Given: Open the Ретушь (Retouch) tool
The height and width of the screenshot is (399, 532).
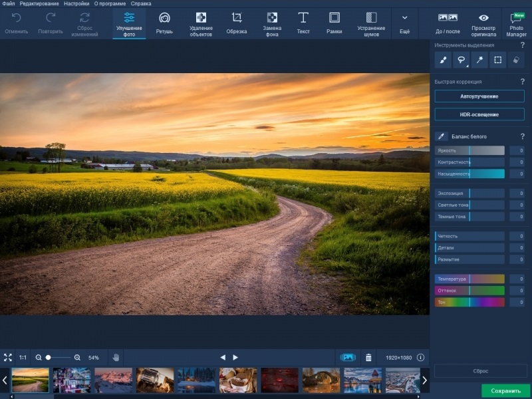Looking at the screenshot, I should pyautogui.click(x=164, y=23).
